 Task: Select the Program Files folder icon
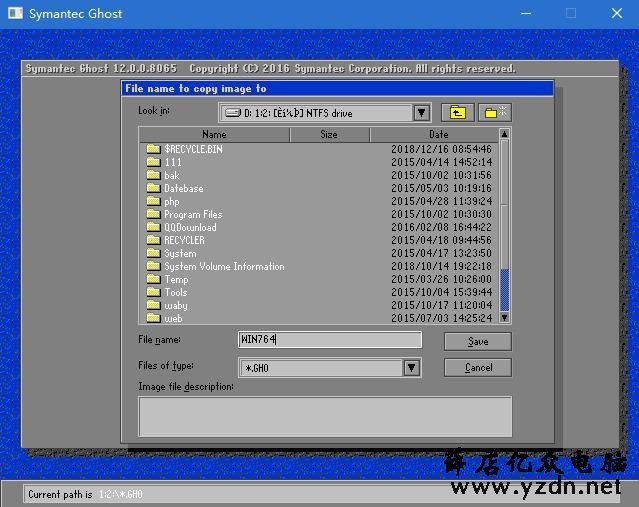[153, 214]
